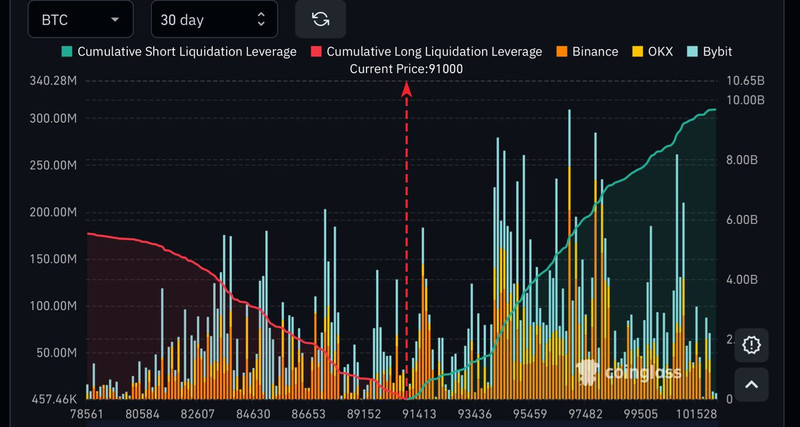Click the 10.65B right axis label

pyautogui.click(x=746, y=81)
